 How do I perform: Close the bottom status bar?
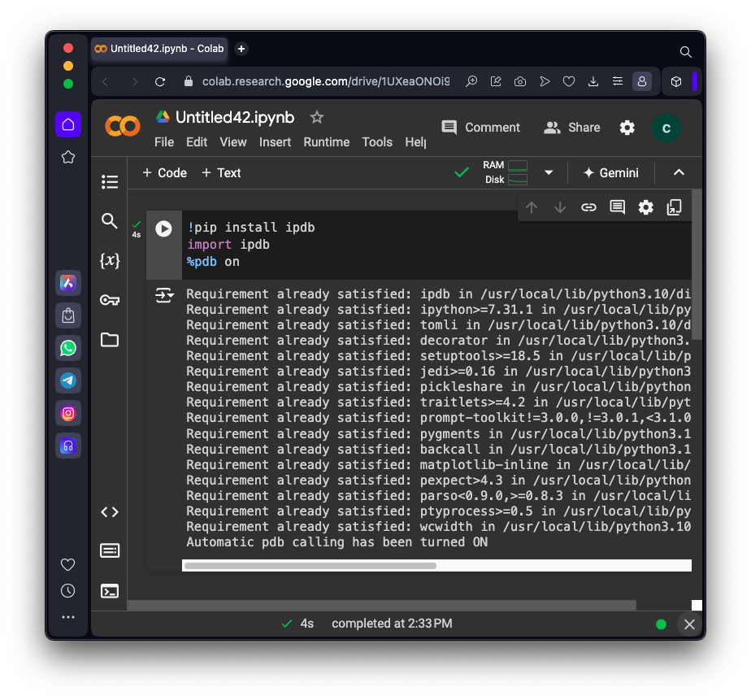pyautogui.click(x=689, y=624)
